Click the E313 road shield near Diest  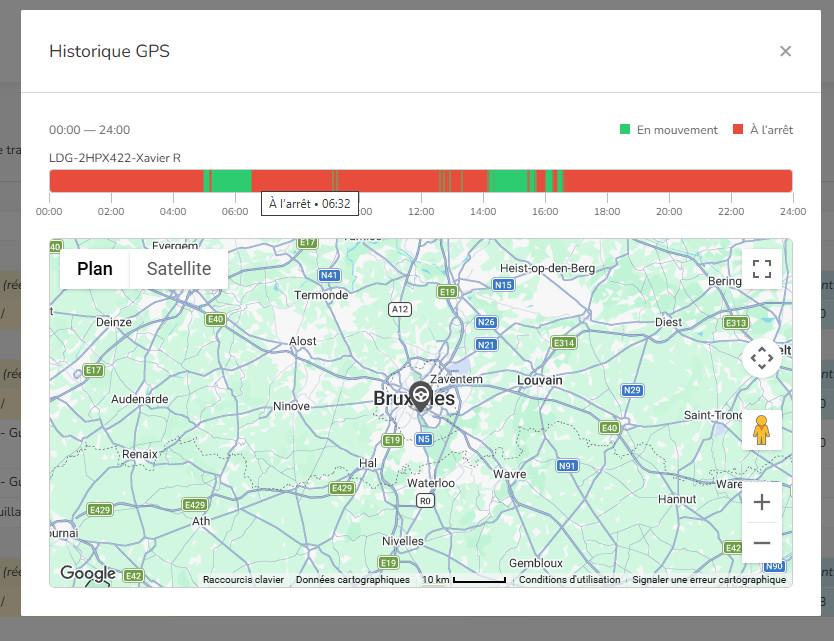[736, 322]
